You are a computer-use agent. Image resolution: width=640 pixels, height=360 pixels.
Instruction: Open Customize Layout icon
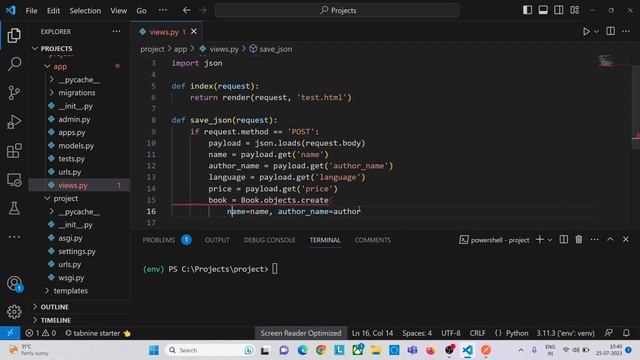coord(575,10)
